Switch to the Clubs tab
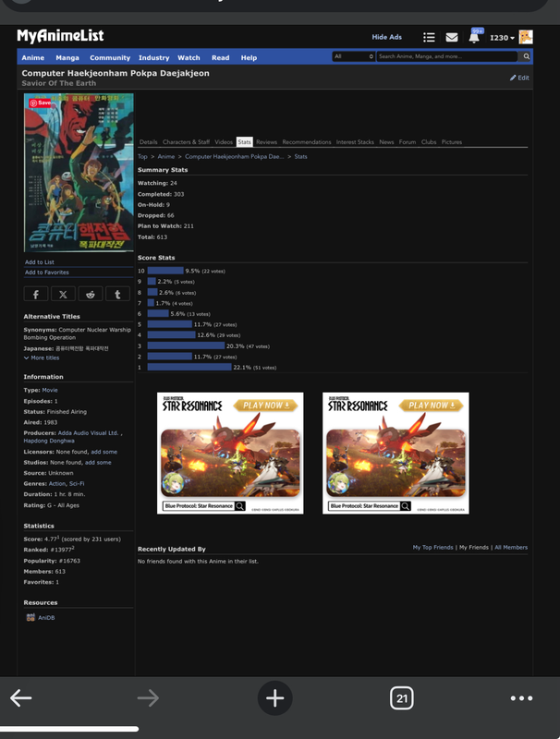Image resolution: width=560 pixels, height=739 pixels. point(429,142)
